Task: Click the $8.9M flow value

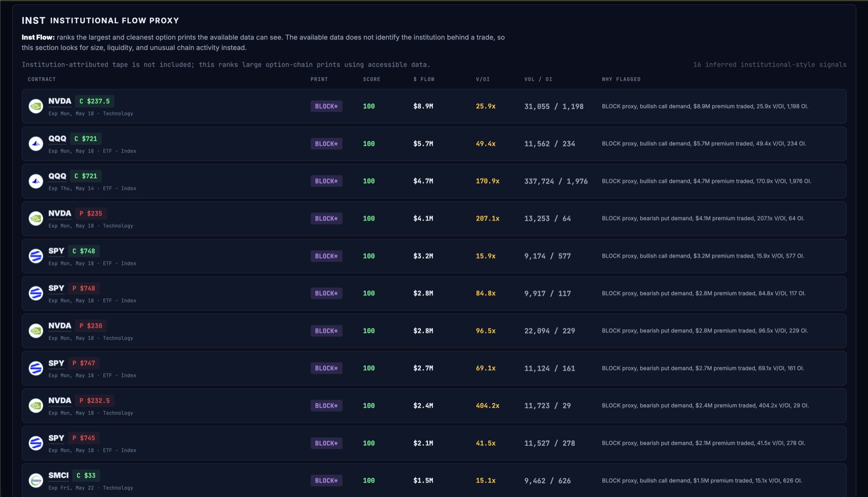Action: point(423,106)
